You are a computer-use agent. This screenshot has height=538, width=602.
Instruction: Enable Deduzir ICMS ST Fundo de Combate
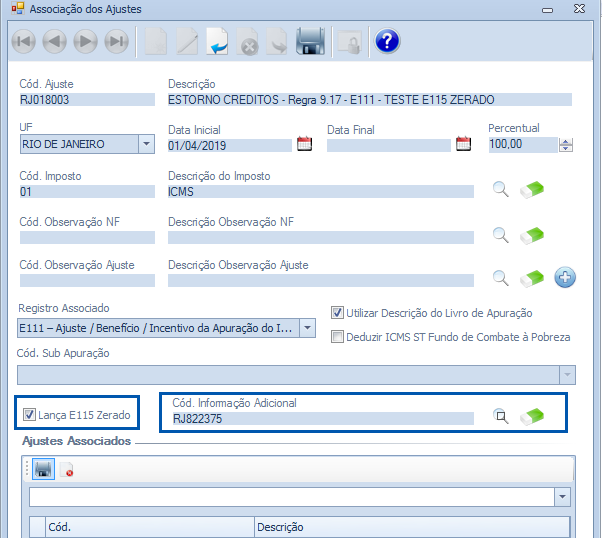pyautogui.click(x=337, y=337)
